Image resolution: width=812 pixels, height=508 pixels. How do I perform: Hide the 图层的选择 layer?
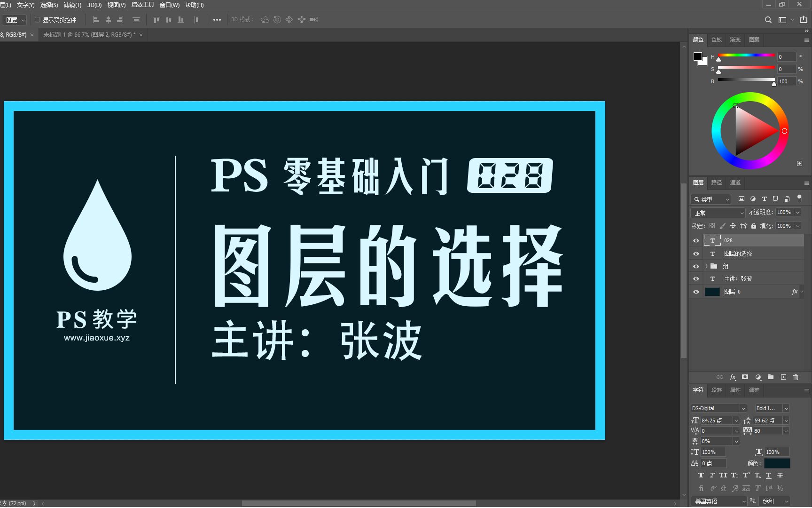pyautogui.click(x=696, y=254)
